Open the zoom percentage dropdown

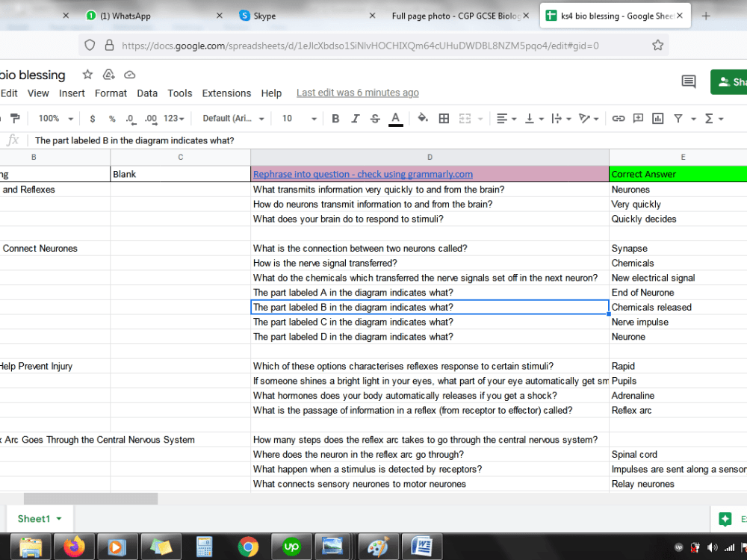pyautogui.click(x=52, y=118)
